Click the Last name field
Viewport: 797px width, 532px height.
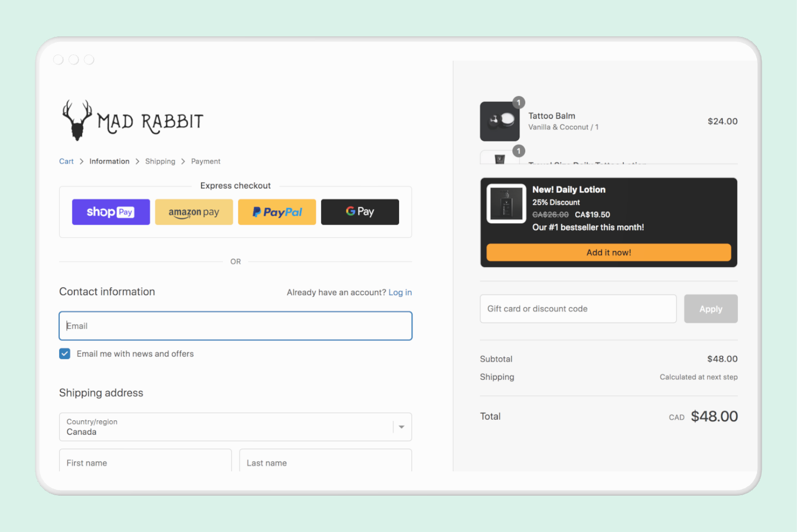click(x=326, y=461)
